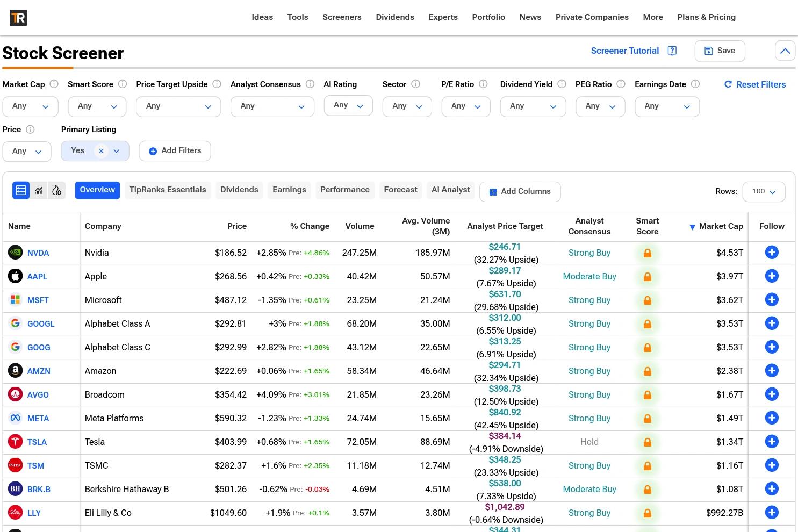The image size is (798, 532).
Task: Open the Performance tab
Action: pyautogui.click(x=345, y=190)
